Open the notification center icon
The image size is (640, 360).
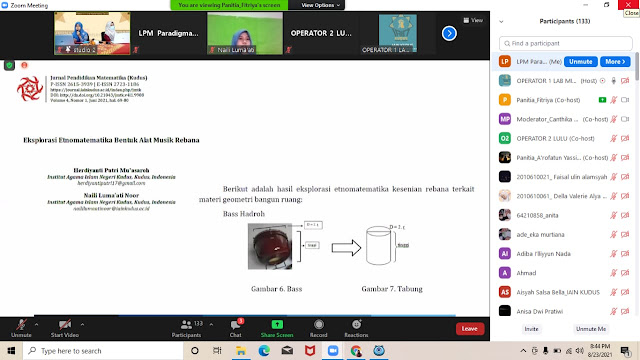(x=625, y=351)
